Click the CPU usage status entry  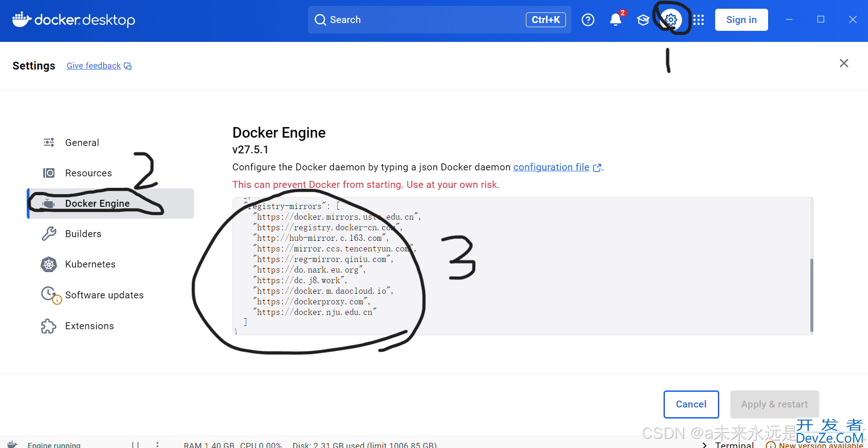click(x=261, y=445)
